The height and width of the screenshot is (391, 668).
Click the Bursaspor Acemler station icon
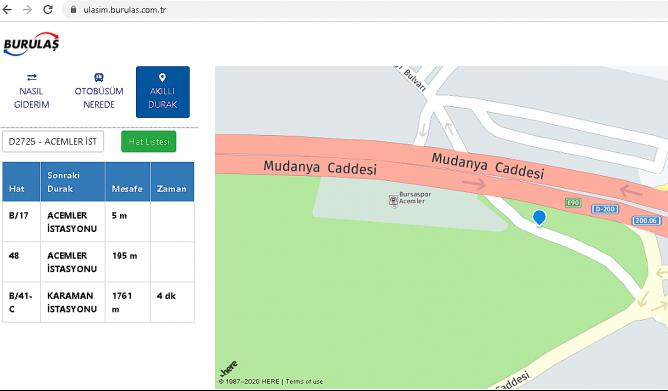393,200
